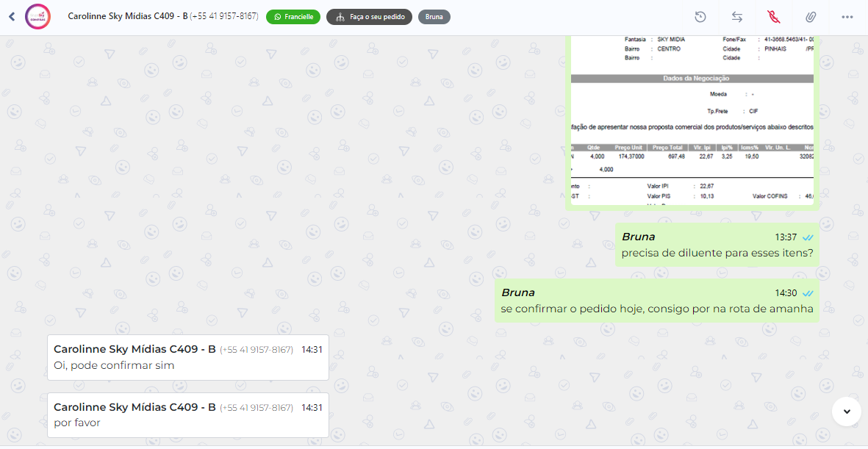Open the Faça o seu pedido tag

369,17
